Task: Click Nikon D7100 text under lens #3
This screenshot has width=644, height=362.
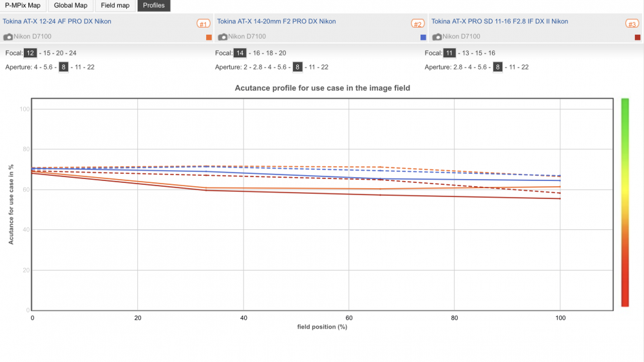Action: pyautogui.click(x=461, y=37)
